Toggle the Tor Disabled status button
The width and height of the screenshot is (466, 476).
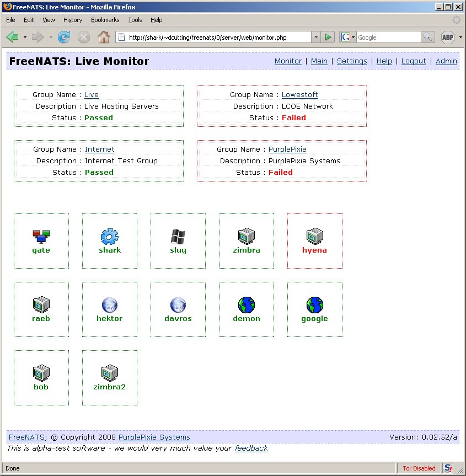[x=419, y=468]
